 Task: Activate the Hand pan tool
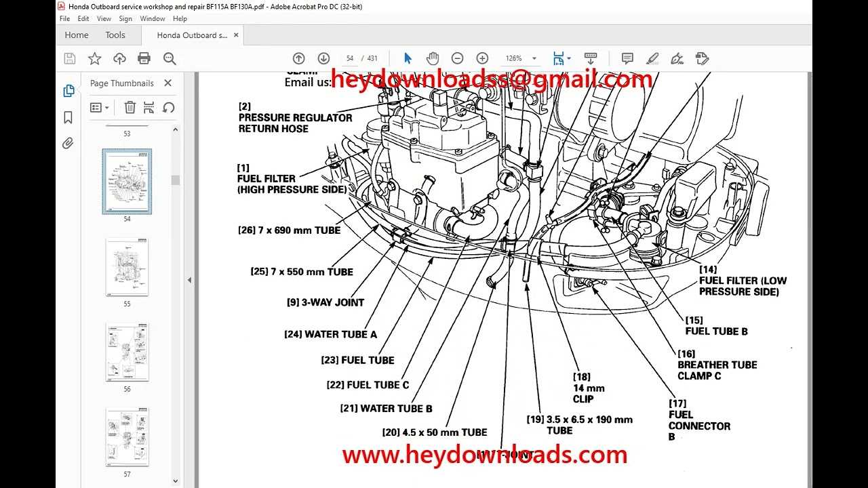[433, 58]
